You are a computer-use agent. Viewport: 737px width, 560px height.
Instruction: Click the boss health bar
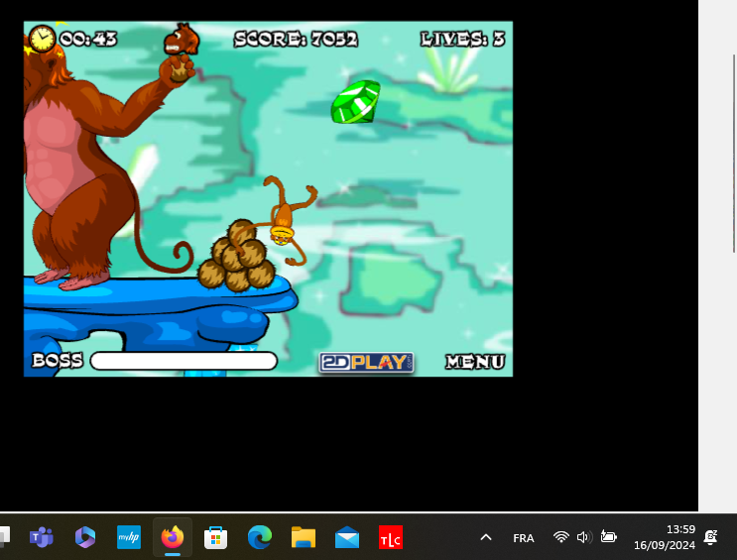pyautogui.click(x=184, y=361)
